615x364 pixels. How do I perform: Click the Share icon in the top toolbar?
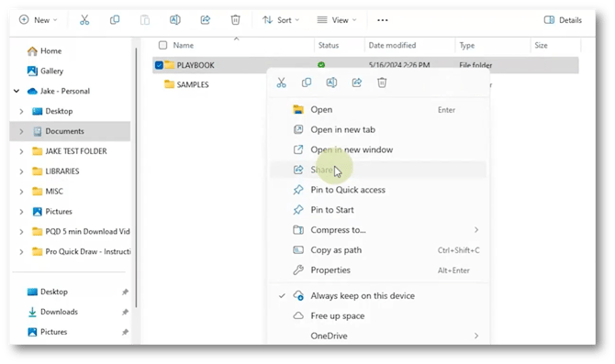[205, 20]
